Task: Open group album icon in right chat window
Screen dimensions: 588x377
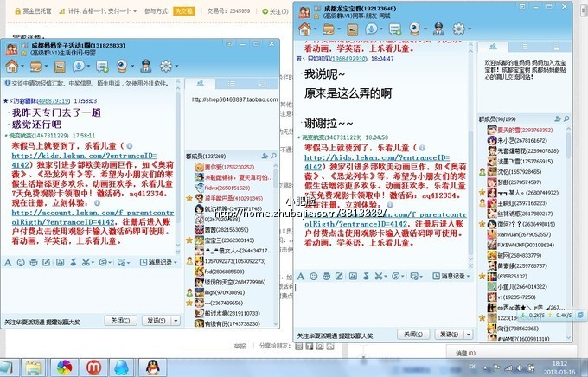Action: [353, 29]
